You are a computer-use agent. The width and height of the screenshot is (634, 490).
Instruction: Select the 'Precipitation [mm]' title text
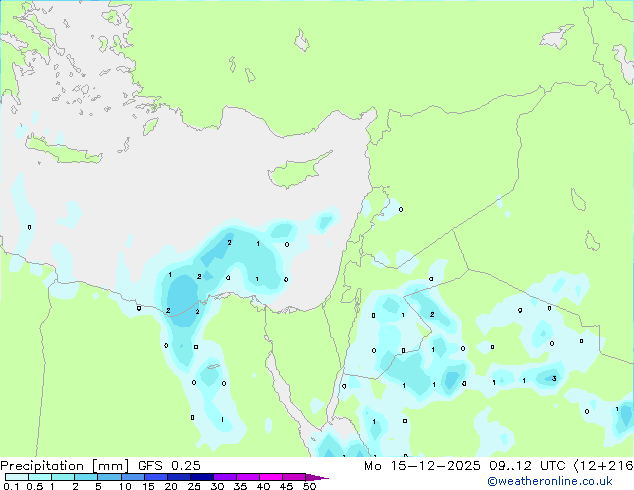(65, 466)
